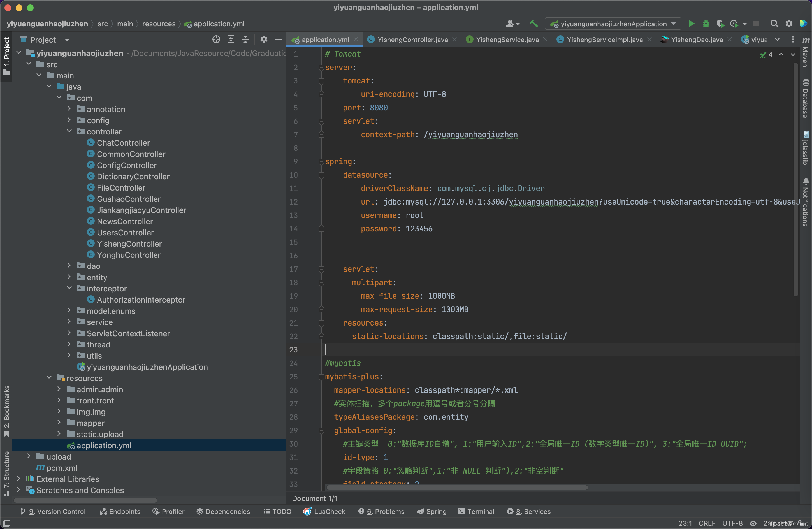
Task: Click the Run application button
Action: point(691,24)
